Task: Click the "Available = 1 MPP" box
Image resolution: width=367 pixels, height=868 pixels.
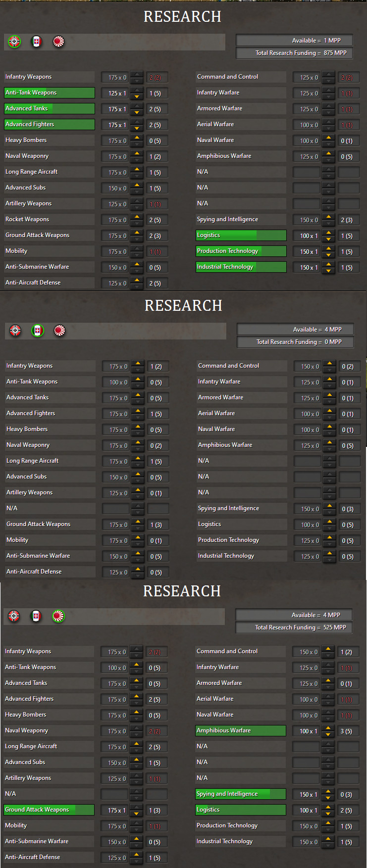Action: (x=294, y=41)
